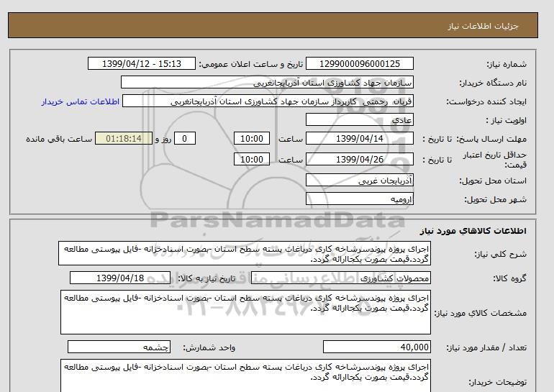This screenshot has width=554, height=392.
Task: Click the general need description text box (شرح کلی نیاز)
Action: coord(245,255)
